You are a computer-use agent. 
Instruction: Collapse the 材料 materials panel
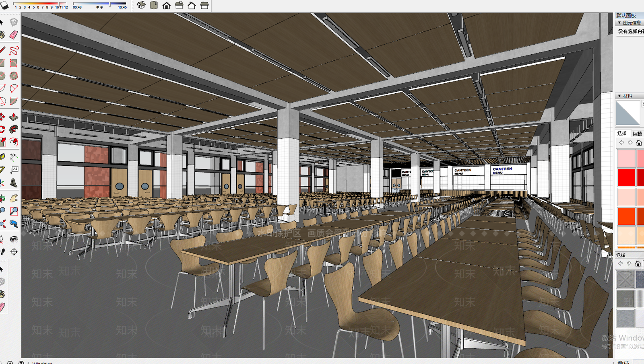click(619, 96)
